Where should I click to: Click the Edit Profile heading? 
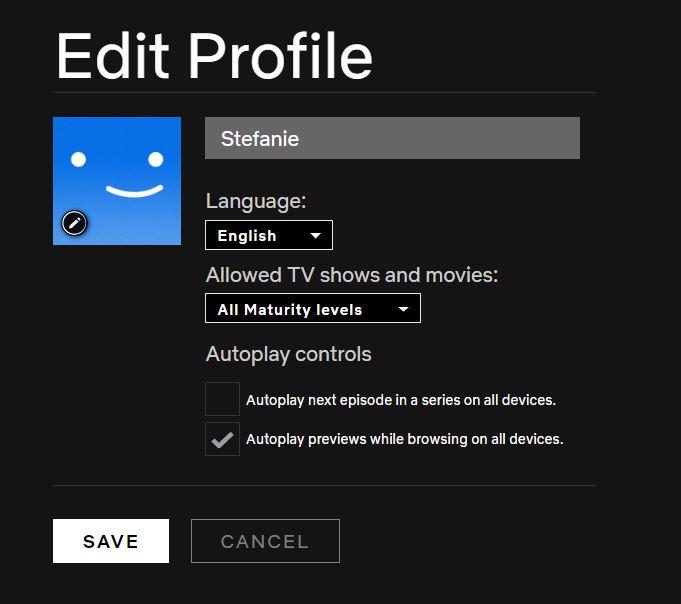pos(215,56)
